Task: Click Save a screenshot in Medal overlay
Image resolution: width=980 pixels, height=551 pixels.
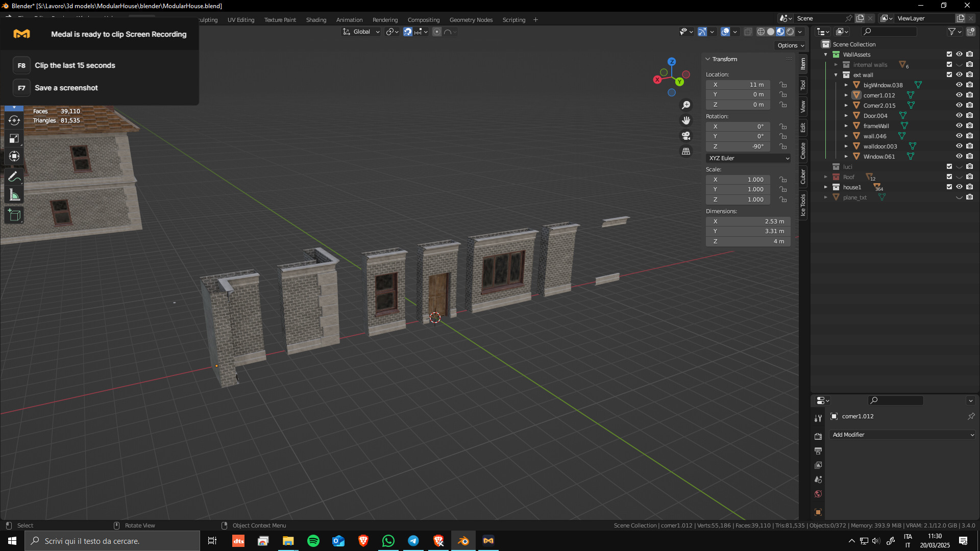Action: [x=66, y=88]
